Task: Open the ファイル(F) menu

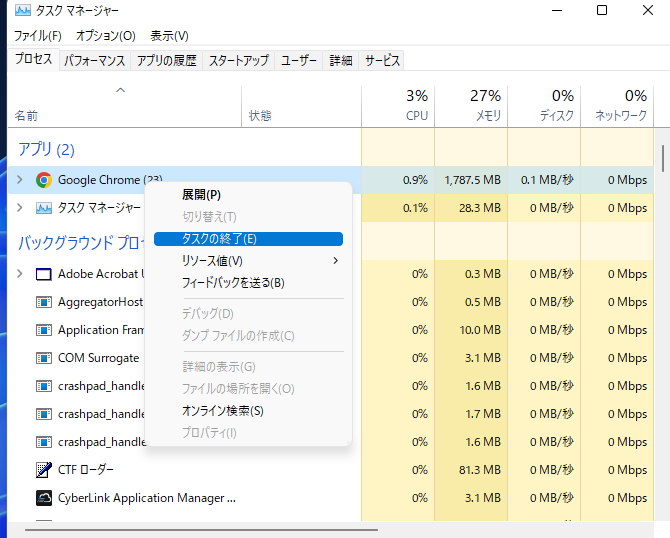Action: pos(38,35)
